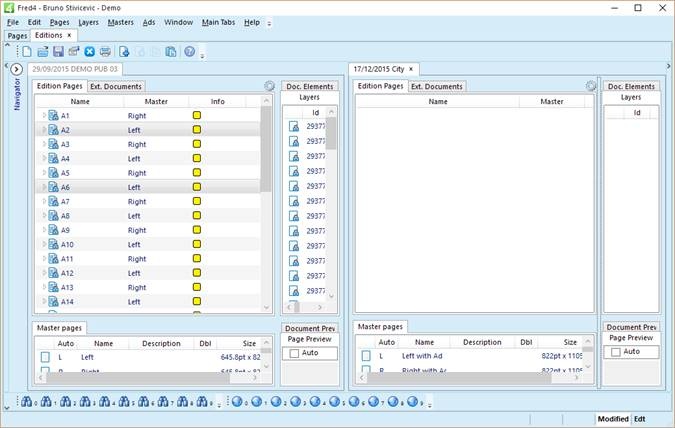Click the globe icon numbered 3
Viewport: 675px width, 428px height.
tap(295, 401)
